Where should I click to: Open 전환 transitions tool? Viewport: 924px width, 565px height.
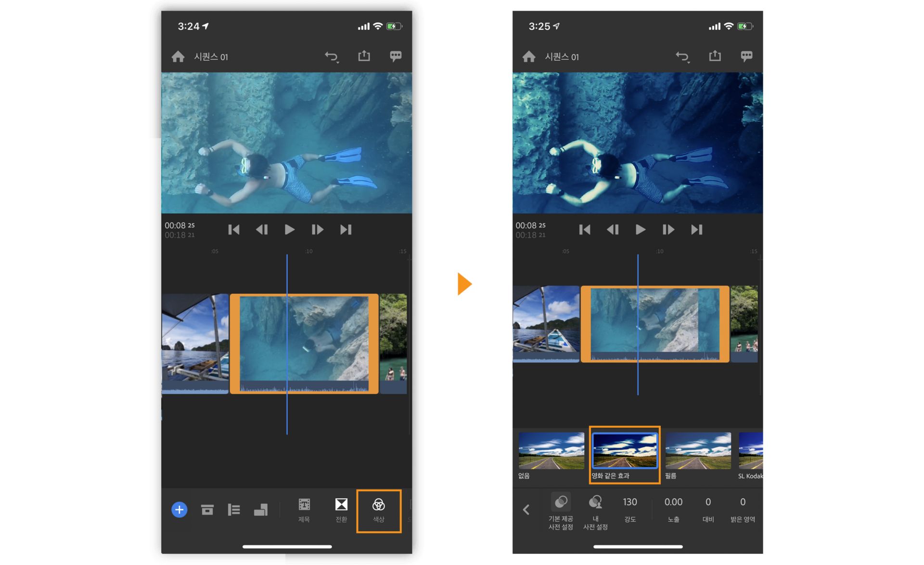pos(341,510)
